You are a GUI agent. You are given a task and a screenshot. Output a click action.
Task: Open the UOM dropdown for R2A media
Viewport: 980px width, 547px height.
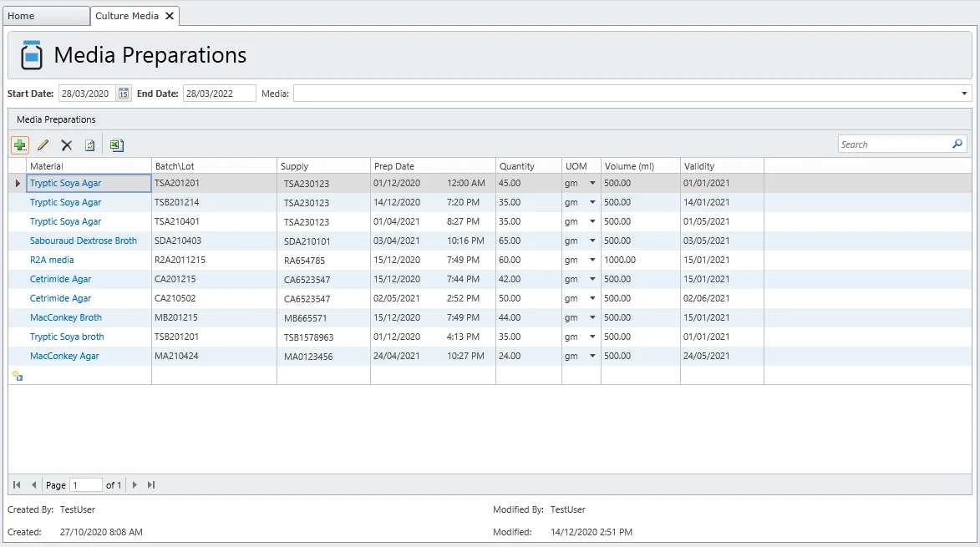tap(592, 261)
